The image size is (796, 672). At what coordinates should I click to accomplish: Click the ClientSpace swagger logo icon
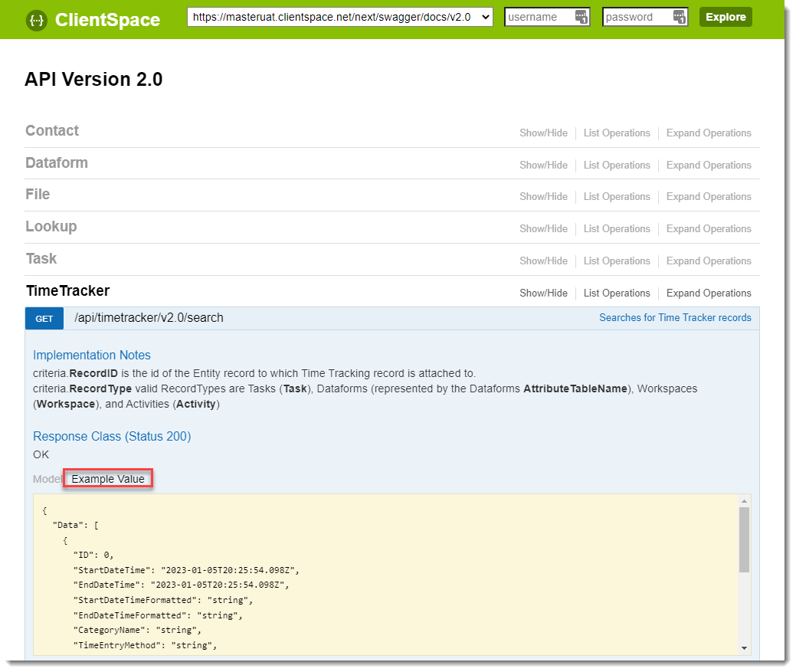[x=36, y=20]
